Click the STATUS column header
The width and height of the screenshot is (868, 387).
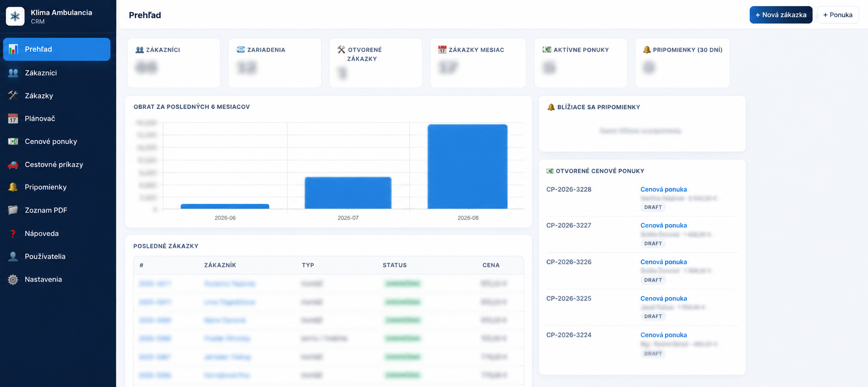pos(395,265)
